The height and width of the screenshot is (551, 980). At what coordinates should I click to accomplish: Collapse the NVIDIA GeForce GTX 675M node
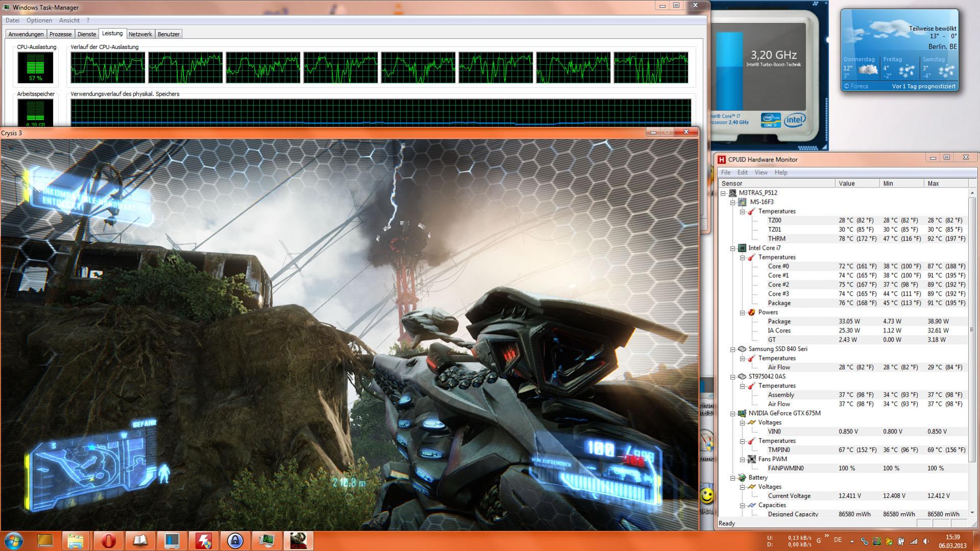(733, 414)
